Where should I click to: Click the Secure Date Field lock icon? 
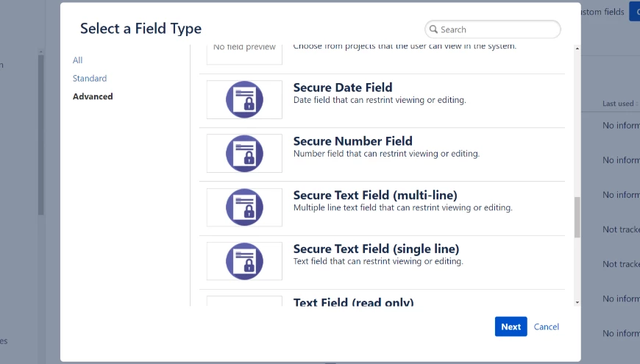(x=244, y=99)
